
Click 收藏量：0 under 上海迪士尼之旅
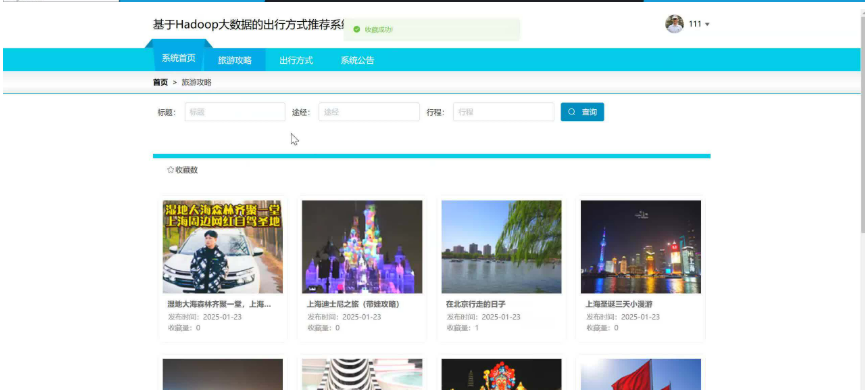click(x=323, y=328)
